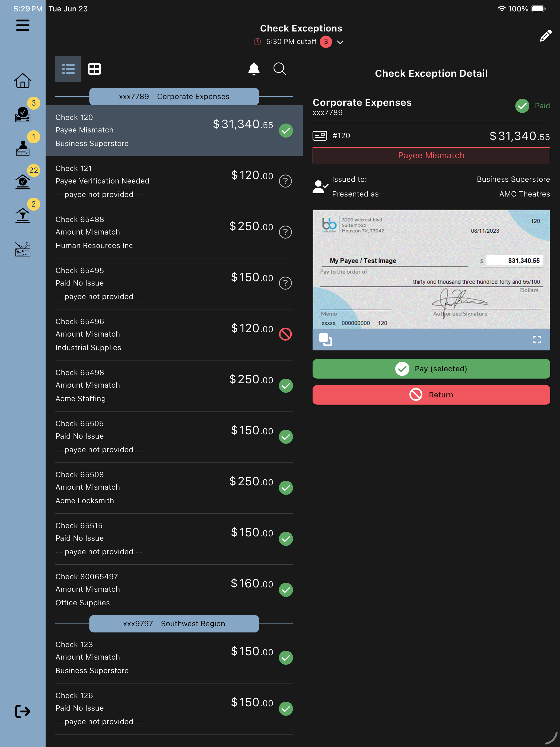Tap the payee verification person icon
560x747 pixels.
(320, 186)
